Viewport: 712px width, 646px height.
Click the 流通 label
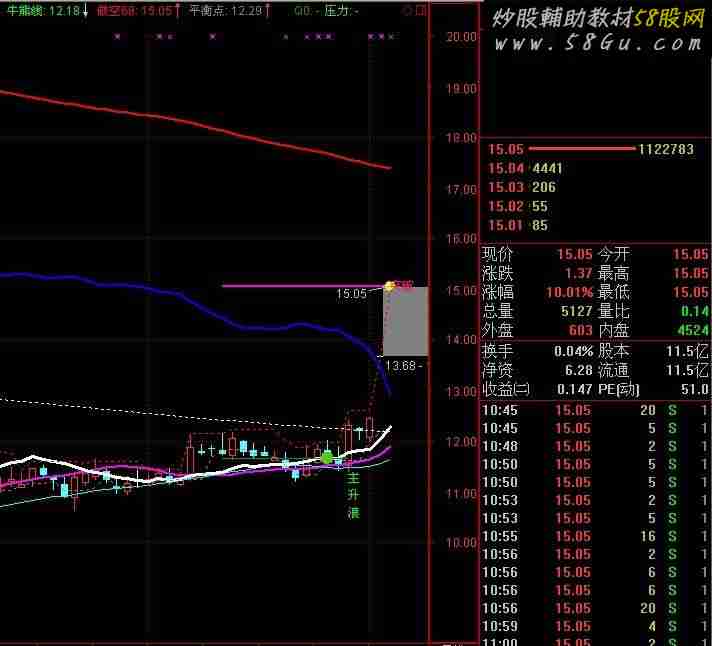(613, 370)
